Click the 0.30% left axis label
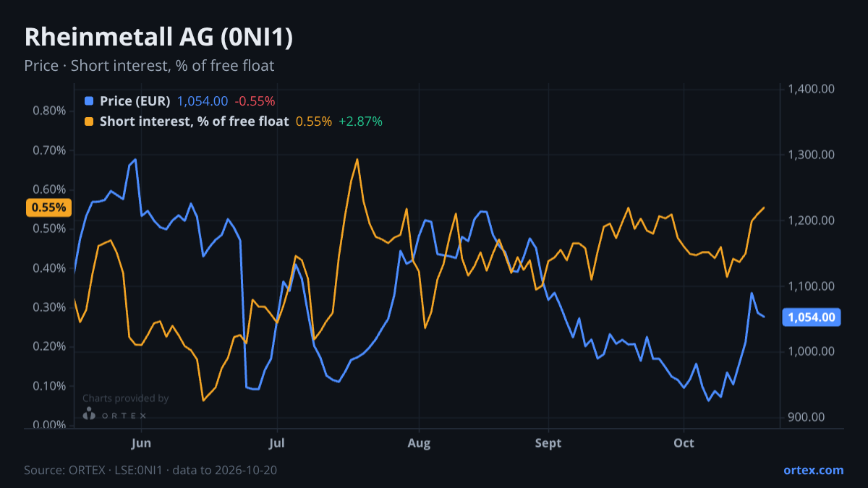This screenshot has height=488, width=868. tap(49, 307)
